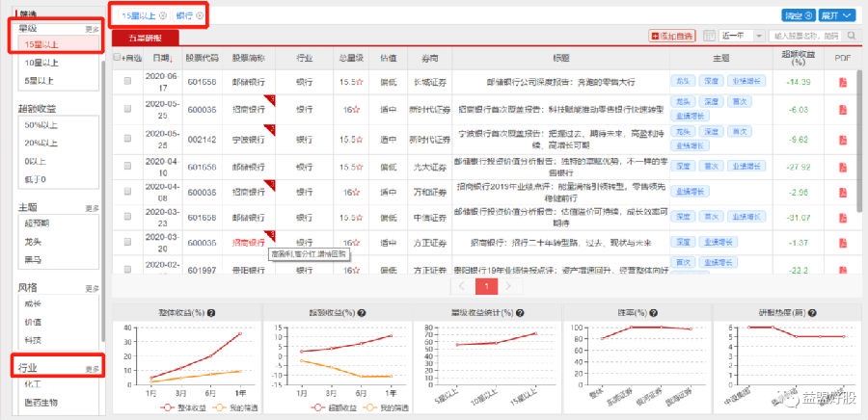Open PDF for the 2020-04-10 邮储银行 report
The image size is (868, 420).
coord(842,167)
